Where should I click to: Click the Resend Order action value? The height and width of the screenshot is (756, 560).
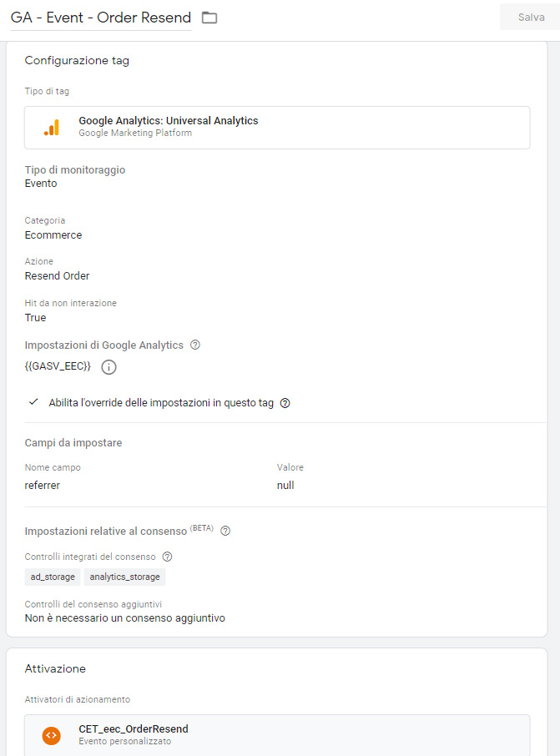pos(58,276)
